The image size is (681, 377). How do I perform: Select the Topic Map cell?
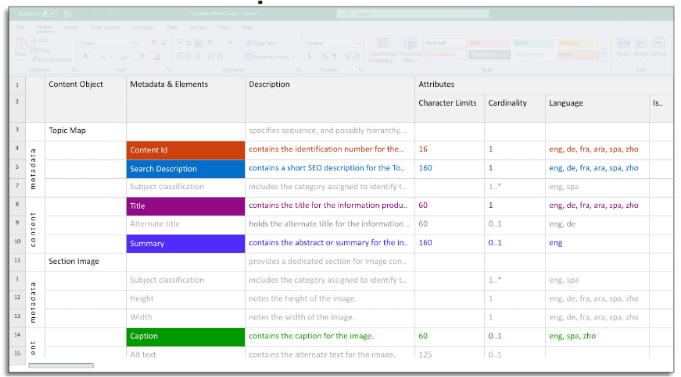click(86, 131)
